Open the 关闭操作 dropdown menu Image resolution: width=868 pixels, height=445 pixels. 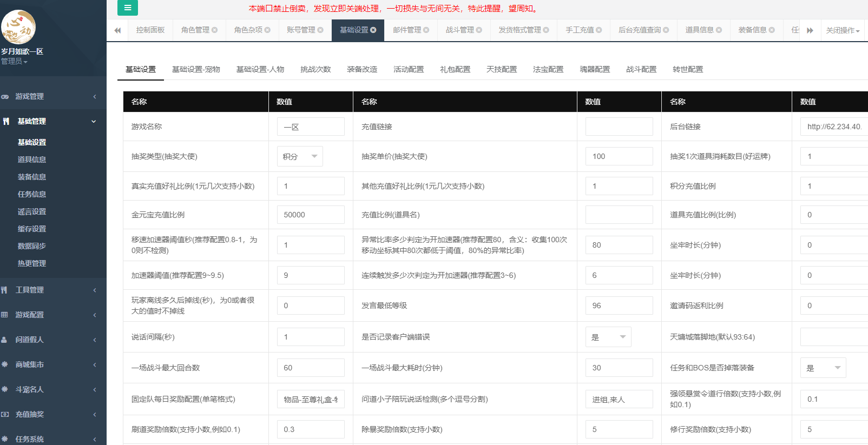[x=843, y=30]
